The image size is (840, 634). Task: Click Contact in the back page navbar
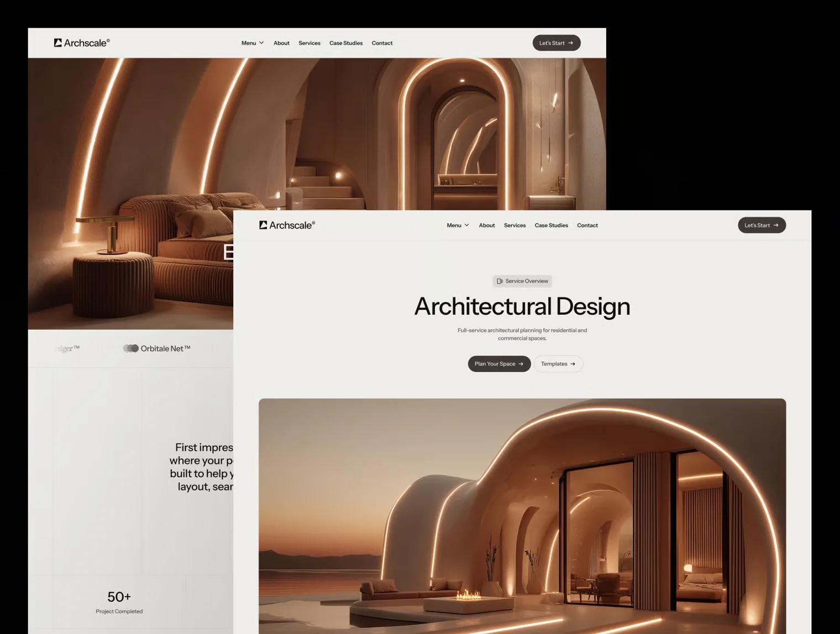click(x=382, y=43)
